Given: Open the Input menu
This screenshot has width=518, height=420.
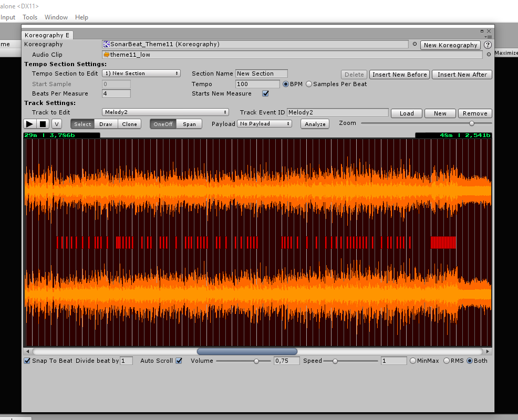Looking at the screenshot, I should point(7,17).
